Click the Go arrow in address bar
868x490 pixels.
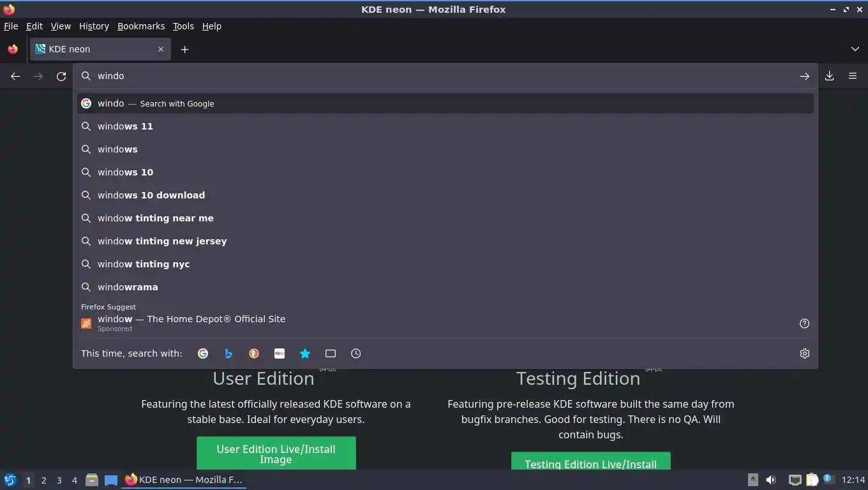point(805,76)
